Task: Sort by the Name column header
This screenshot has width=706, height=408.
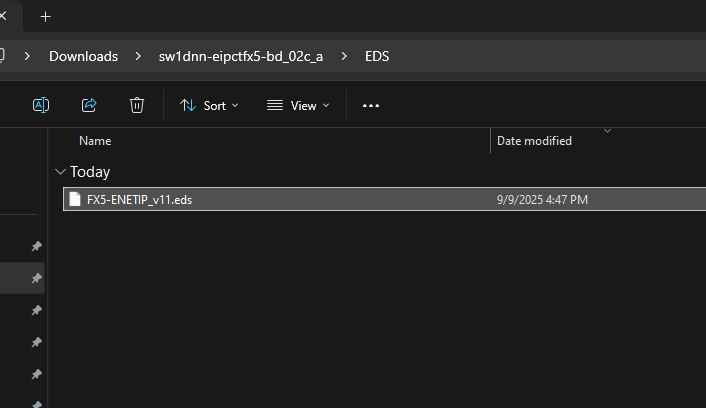Action: 95,141
